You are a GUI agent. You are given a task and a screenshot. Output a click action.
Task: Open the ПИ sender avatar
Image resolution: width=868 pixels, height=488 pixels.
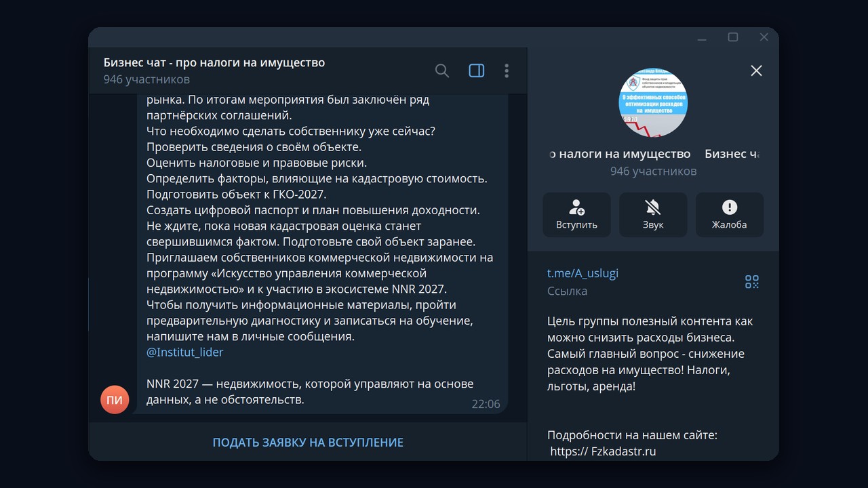[x=115, y=400]
